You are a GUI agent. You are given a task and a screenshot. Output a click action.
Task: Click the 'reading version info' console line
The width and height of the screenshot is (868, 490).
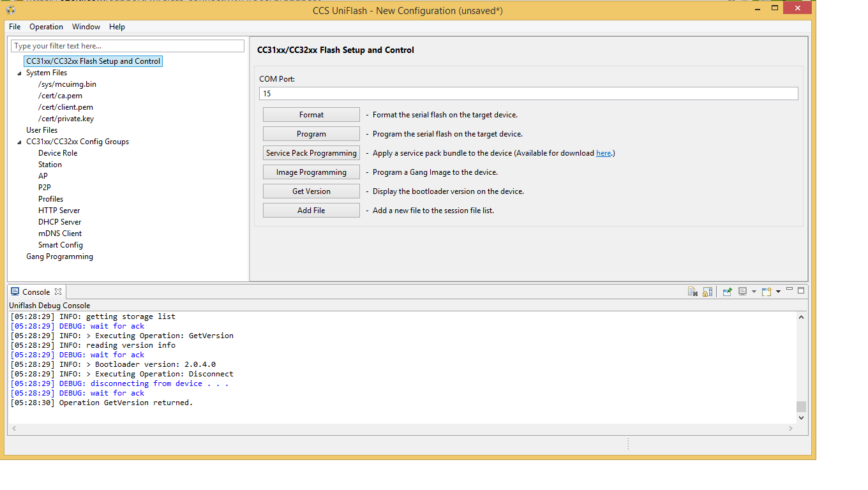(x=93, y=345)
